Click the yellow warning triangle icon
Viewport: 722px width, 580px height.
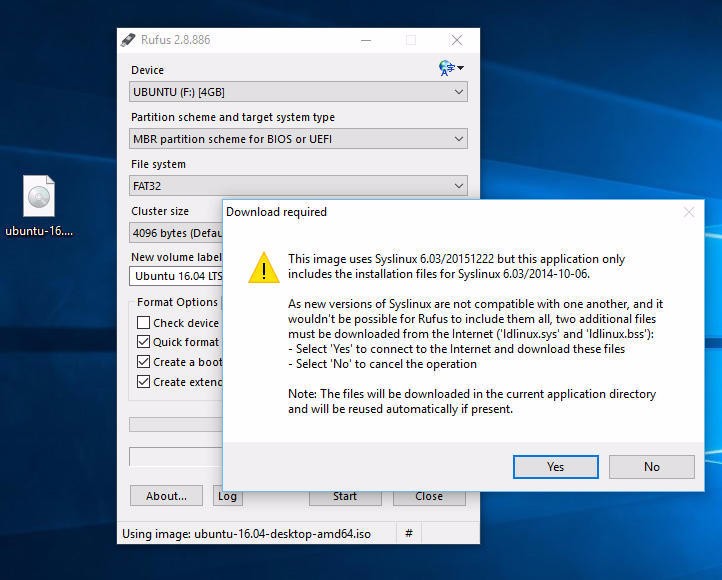(x=263, y=268)
